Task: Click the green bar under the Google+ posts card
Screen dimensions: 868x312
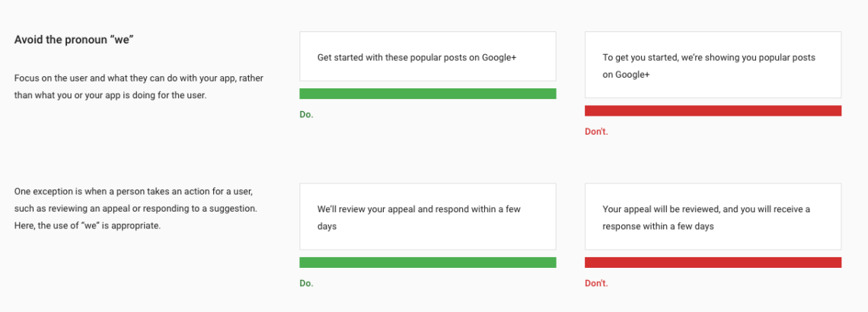Action: (428, 94)
